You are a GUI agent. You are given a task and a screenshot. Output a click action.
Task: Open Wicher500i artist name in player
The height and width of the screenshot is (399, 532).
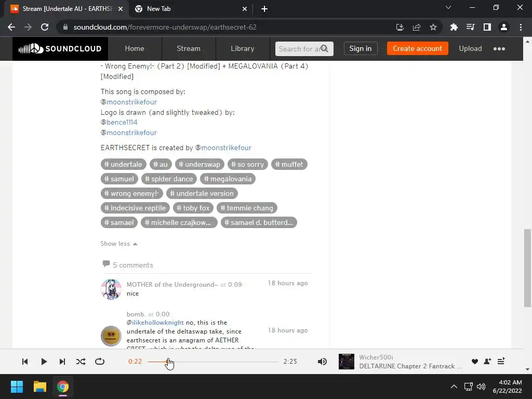point(376,357)
